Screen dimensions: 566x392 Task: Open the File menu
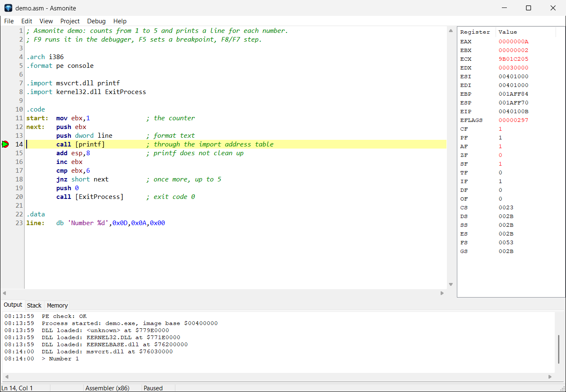(x=9, y=21)
